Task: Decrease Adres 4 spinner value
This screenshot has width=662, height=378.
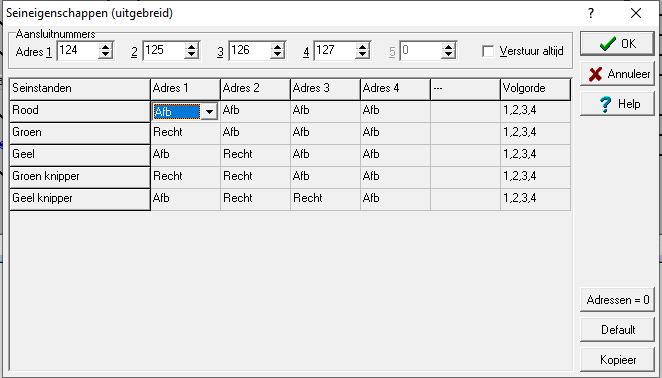Action: tap(362, 55)
